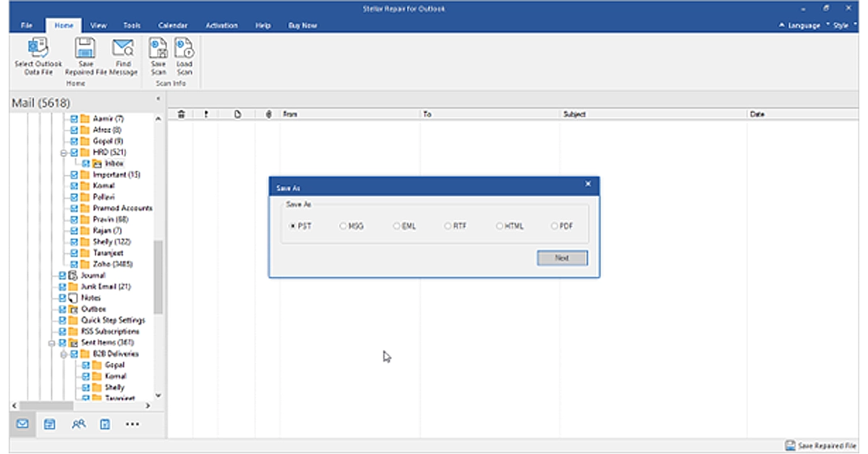Click the Next button
Image resolution: width=868 pixels, height=454 pixels.
click(x=562, y=258)
